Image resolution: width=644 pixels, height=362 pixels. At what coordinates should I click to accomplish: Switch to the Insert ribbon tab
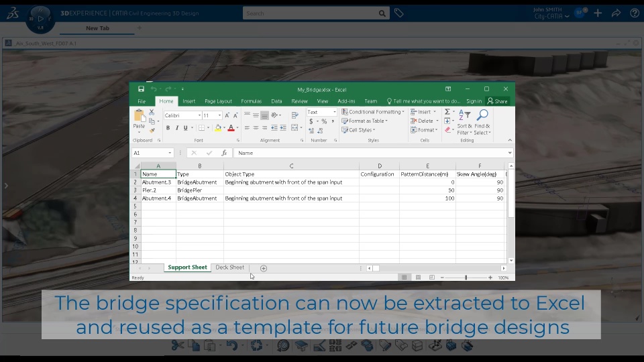189,101
